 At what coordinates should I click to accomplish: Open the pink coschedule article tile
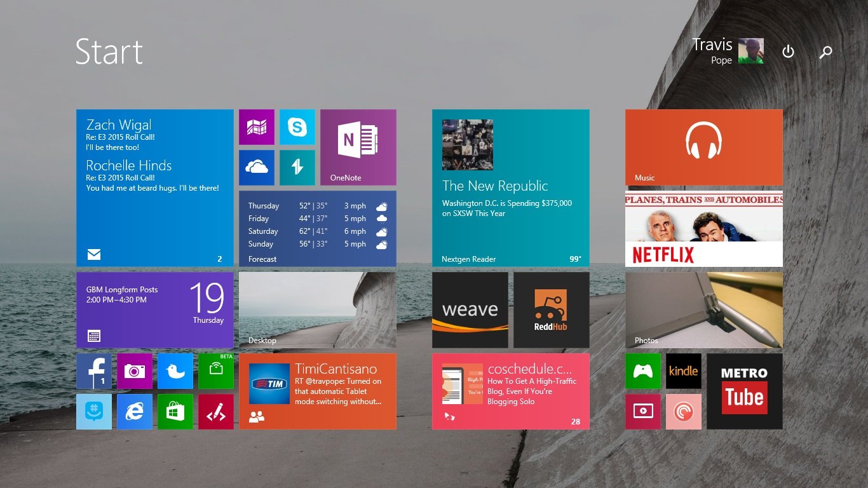pos(511,391)
